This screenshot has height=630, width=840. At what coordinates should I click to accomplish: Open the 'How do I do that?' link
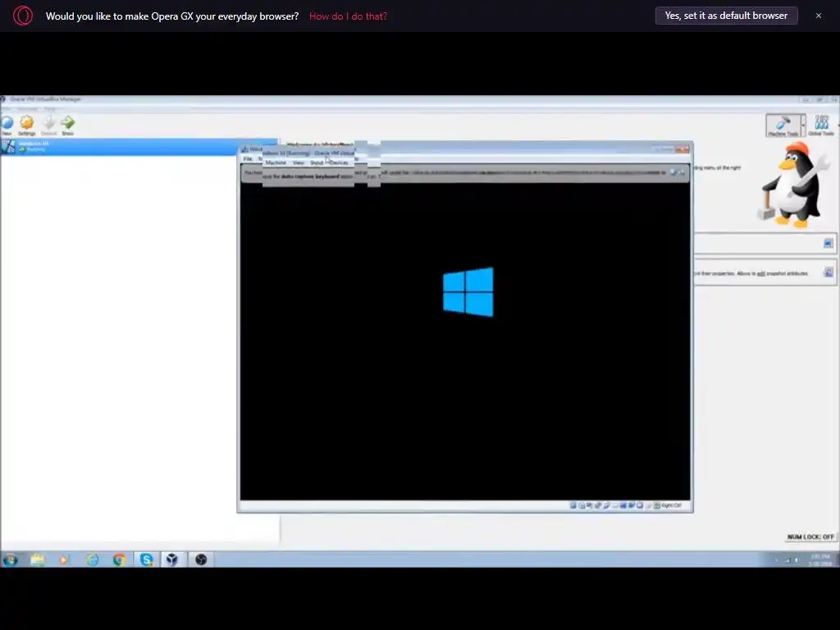[x=348, y=16]
